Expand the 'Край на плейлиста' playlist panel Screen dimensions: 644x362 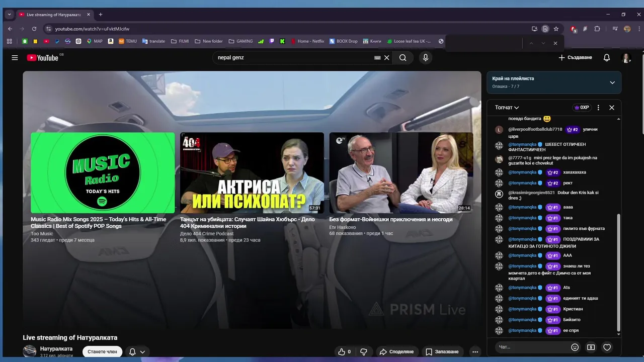click(x=612, y=82)
